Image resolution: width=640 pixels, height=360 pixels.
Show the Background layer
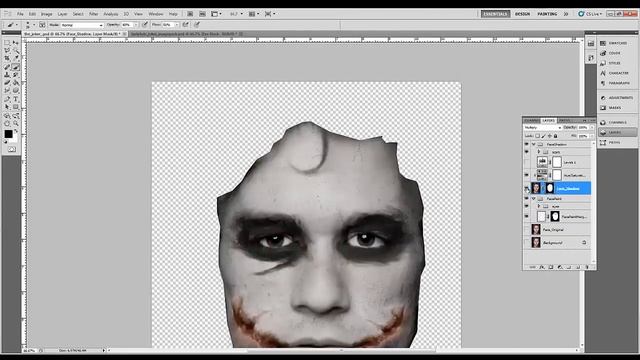[x=527, y=242]
